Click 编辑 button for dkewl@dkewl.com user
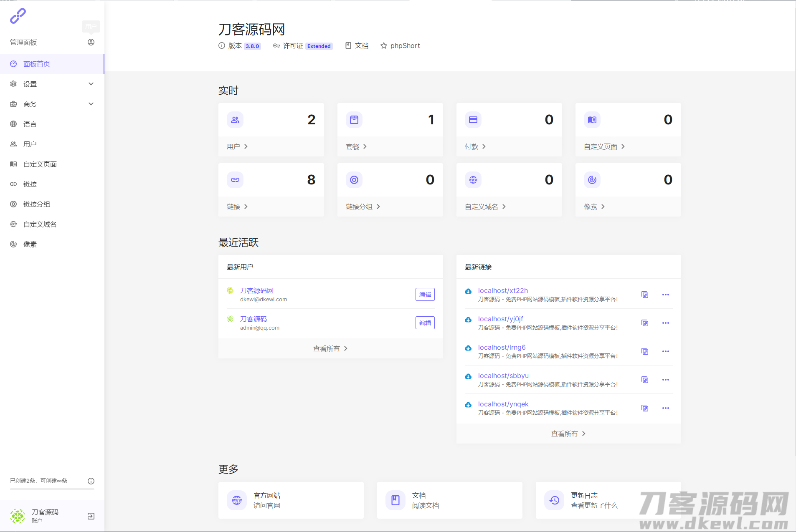 click(x=425, y=295)
